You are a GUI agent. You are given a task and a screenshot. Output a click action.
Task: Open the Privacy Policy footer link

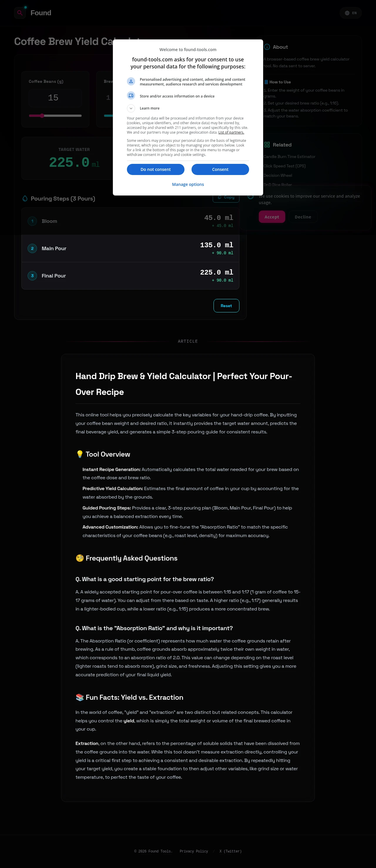[194, 851]
